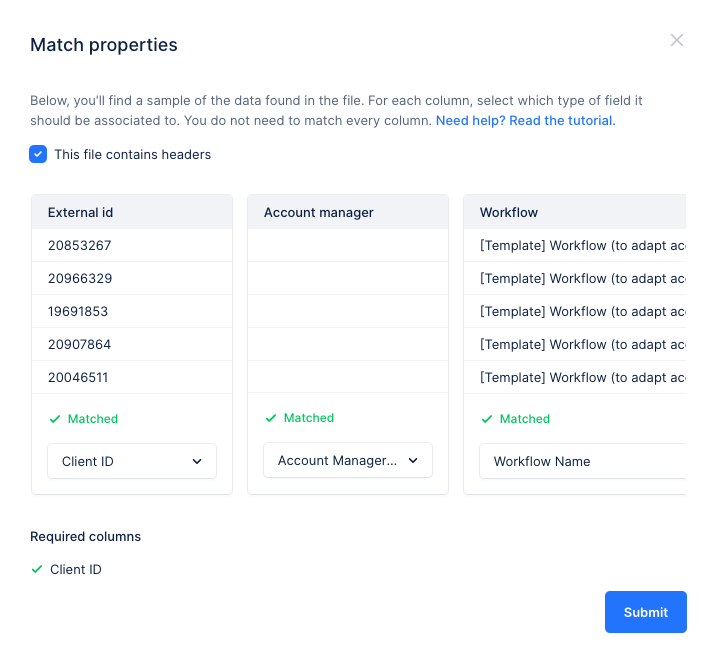The height and width of the screenshot is (662, 716).
Task: Click the external id cell 20046511
Action: coord(78,377)
